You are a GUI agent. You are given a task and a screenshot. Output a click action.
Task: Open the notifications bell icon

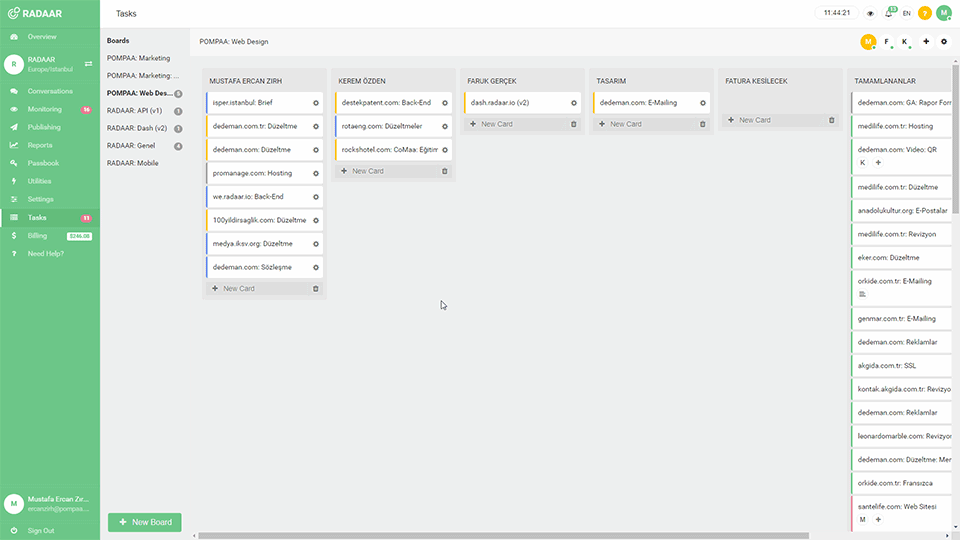(888, 13)
